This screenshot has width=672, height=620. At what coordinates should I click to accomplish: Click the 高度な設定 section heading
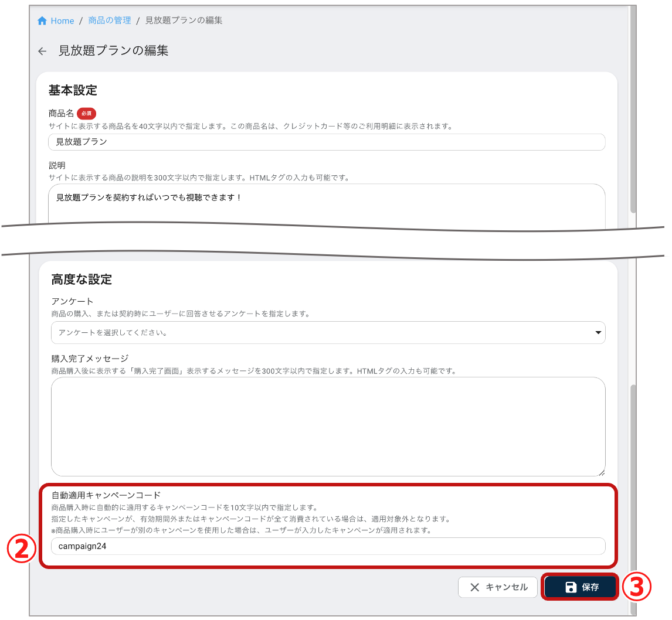[82, 280]
